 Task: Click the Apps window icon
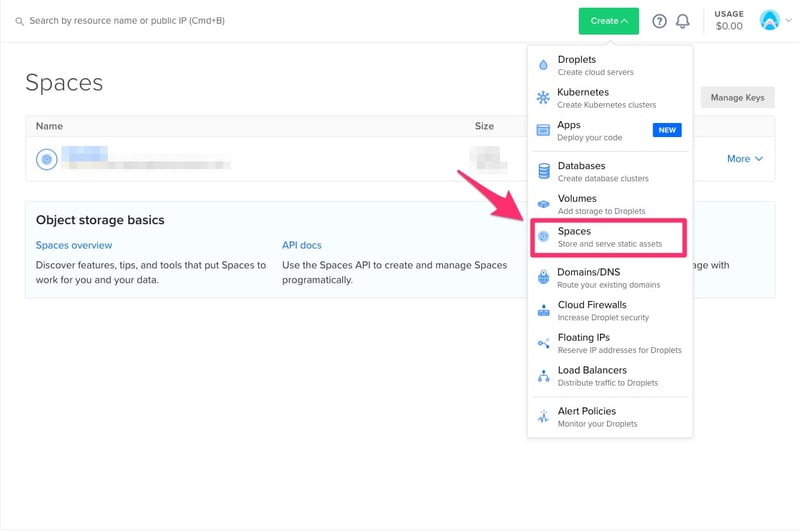(543, 130)
